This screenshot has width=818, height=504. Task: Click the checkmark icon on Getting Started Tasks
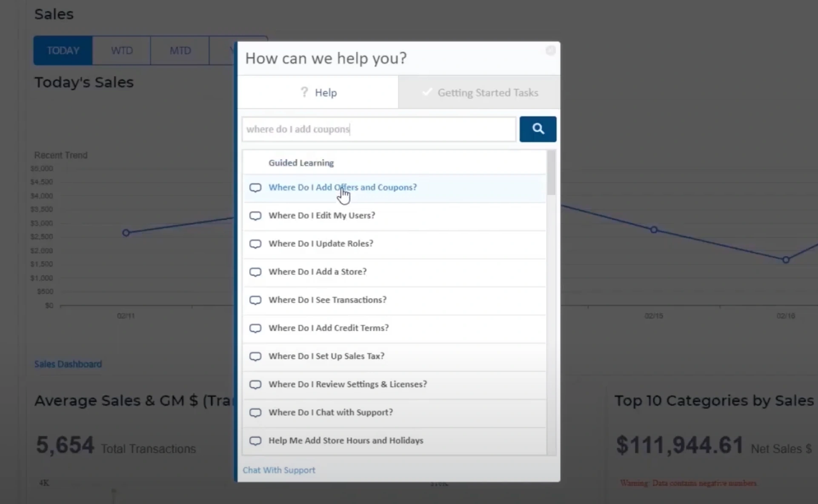[x=427, y=92]
